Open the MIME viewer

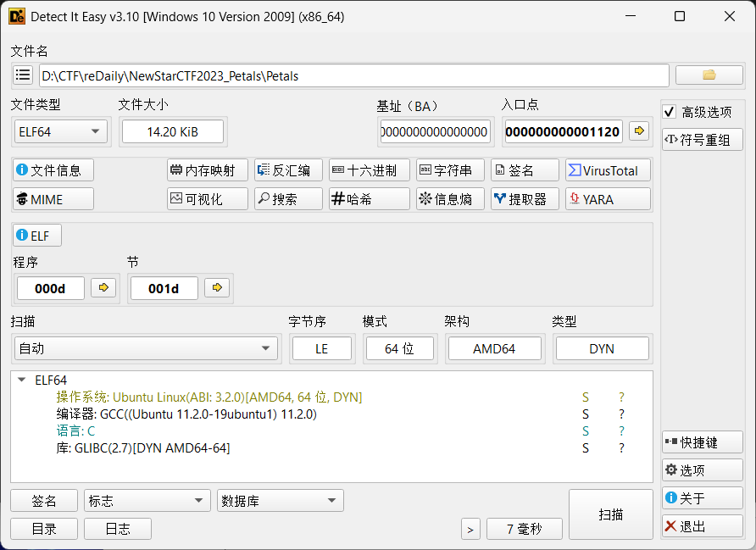(x=53, y=199)
